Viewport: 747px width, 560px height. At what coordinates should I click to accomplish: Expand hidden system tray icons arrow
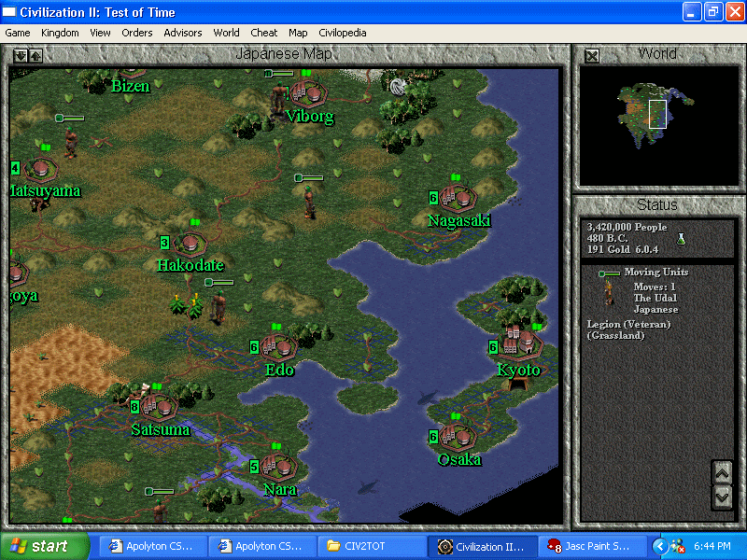click(660, 546)
